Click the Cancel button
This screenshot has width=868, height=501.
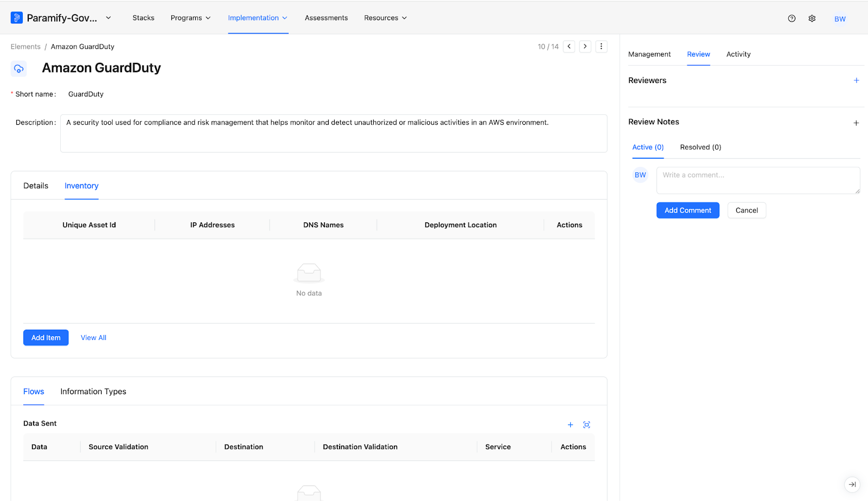[x=746, y=210]
